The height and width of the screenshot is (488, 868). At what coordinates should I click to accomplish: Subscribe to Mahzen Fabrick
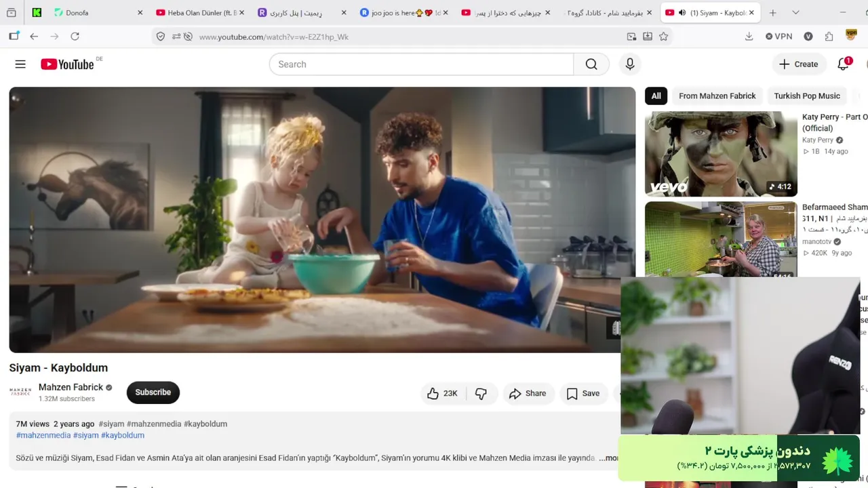click(153, 392)
